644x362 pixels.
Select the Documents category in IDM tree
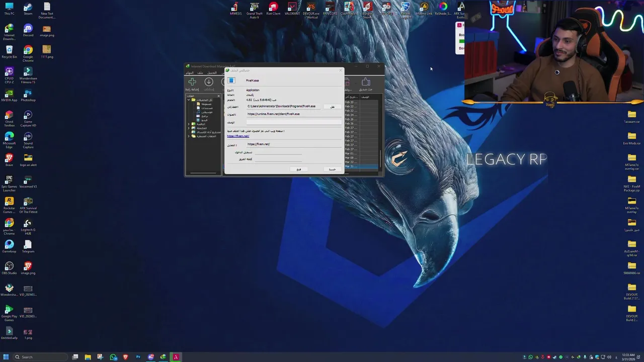point(205,108)
